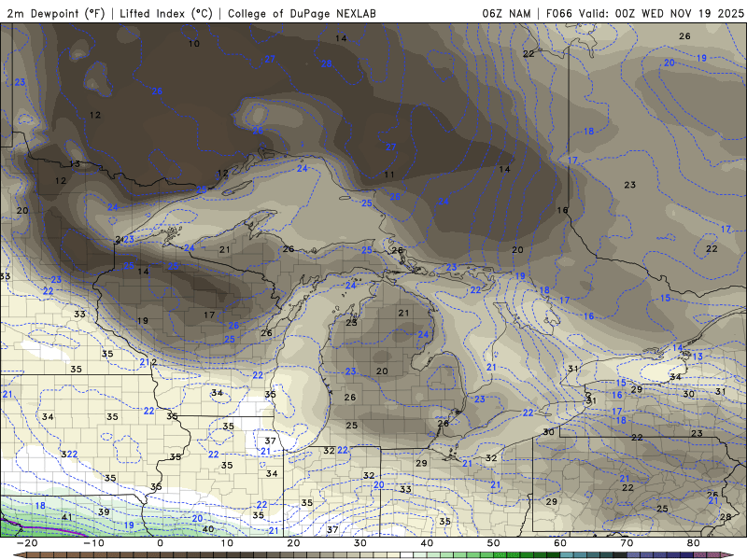The width and height of the screenshot is (747, 560).
Task: Click the black dewpoint value 39 on the map
Action: point(104,511)
